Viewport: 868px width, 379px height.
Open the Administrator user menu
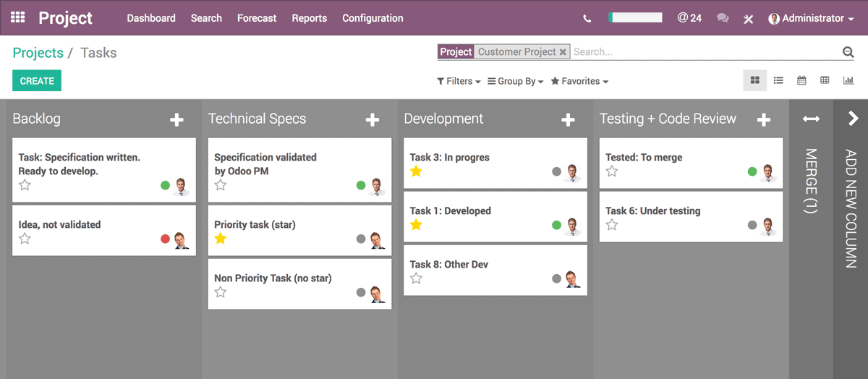tap(812, 18)
